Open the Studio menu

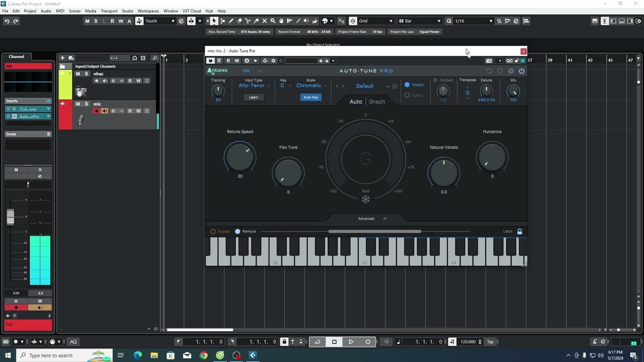(127, 11)
